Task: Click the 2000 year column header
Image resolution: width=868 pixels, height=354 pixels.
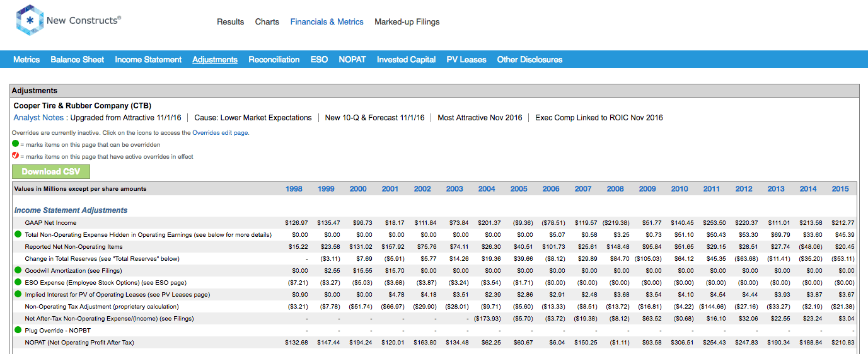Action: click(x=358, y=189)
